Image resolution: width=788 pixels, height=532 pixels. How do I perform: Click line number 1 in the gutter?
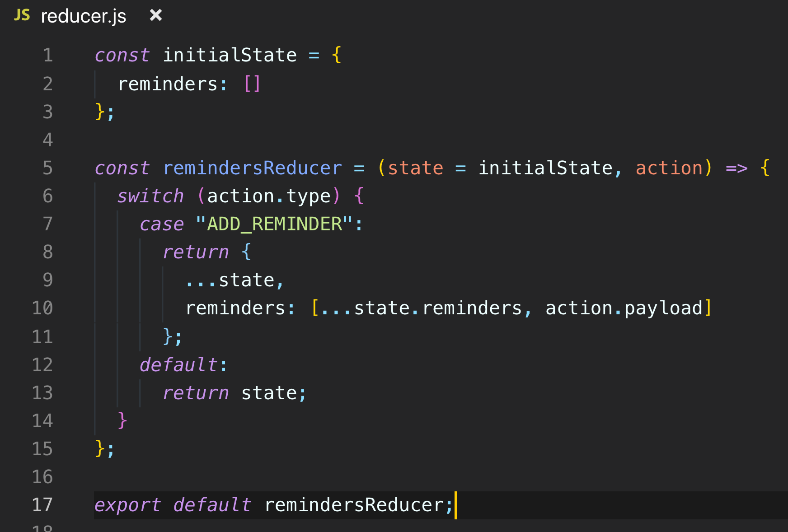tap(47, 55)
